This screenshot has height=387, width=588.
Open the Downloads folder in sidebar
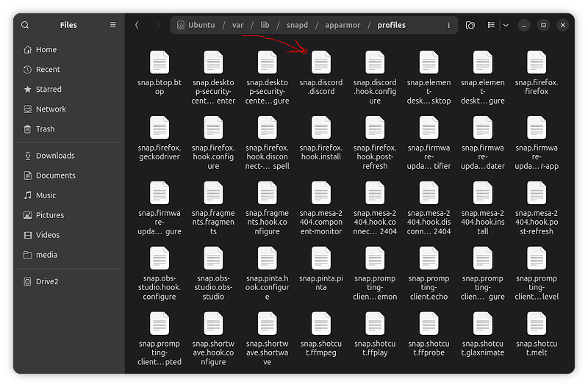tap(55, 156)
